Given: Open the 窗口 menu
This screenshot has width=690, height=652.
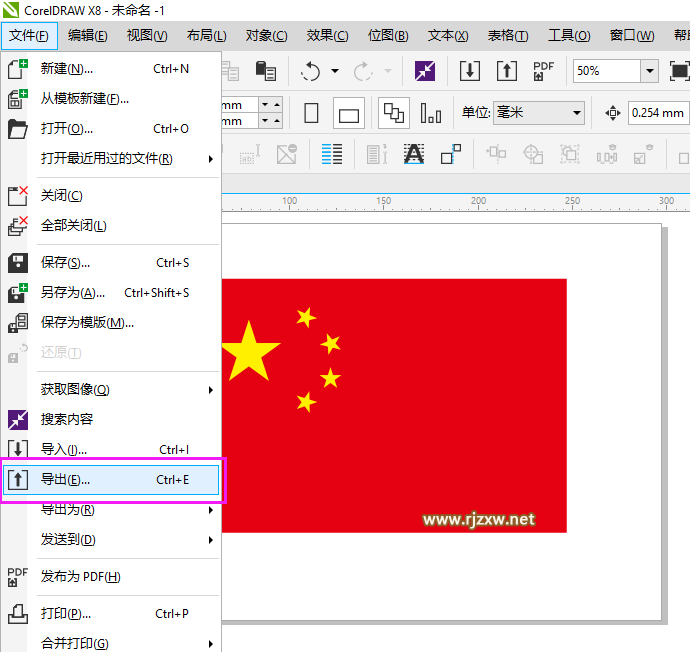Looking at the screenshot, I should tap(631, 36).
